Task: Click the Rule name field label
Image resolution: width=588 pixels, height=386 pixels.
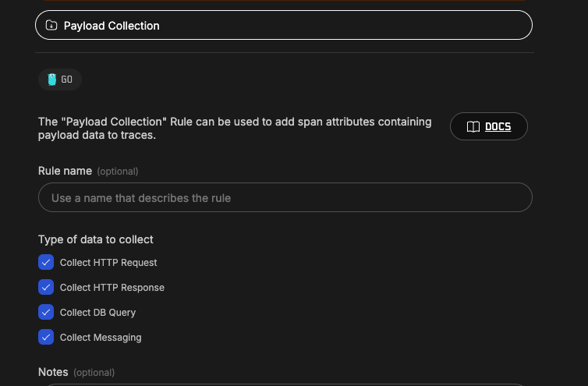Action: [65, 171]
